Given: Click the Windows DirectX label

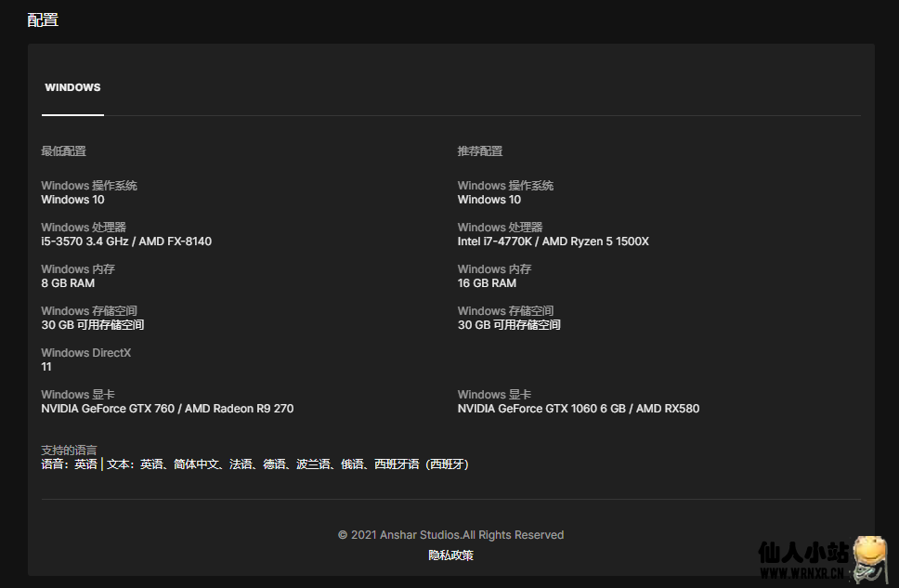Looking at the screenshot, I should point(86,353).
